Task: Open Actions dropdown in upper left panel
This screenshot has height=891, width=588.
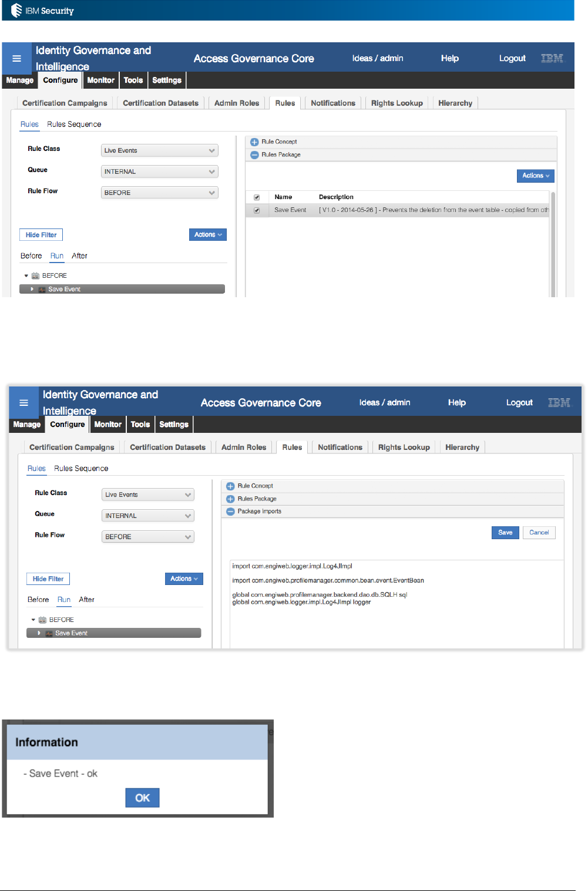Action: [208, 234]
